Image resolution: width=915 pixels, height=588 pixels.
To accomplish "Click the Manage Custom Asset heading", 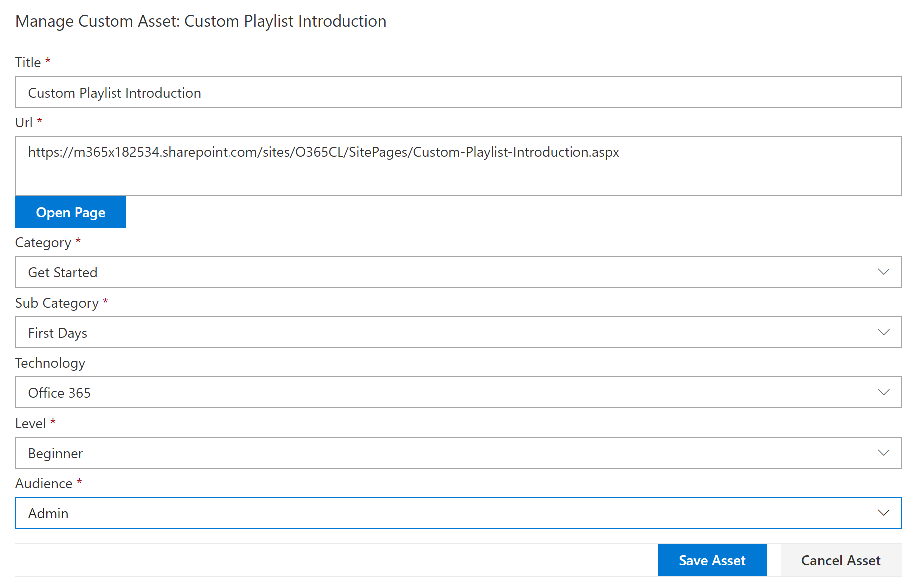I will coord(201,21).
